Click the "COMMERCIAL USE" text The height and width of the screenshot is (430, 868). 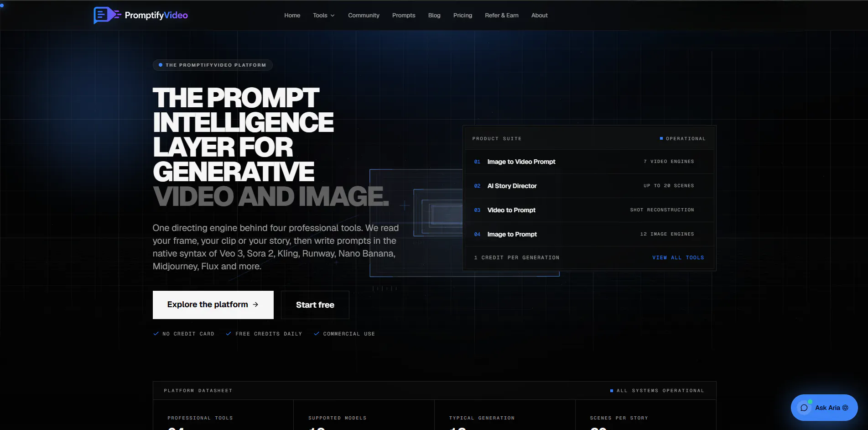349,334
